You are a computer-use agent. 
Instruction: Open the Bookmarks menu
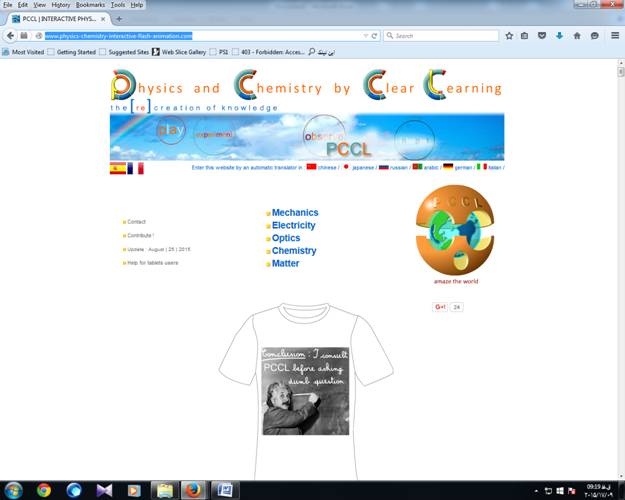pos(90,5)
